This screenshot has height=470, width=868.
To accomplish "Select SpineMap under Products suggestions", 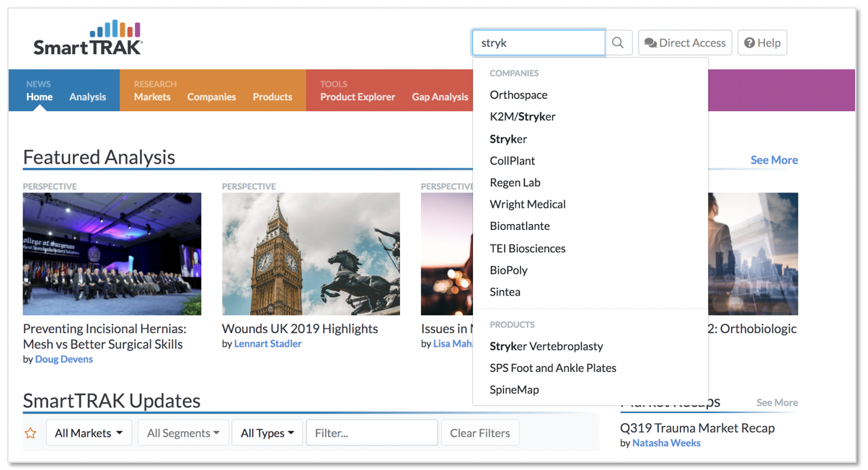I will tap(513, 389).
